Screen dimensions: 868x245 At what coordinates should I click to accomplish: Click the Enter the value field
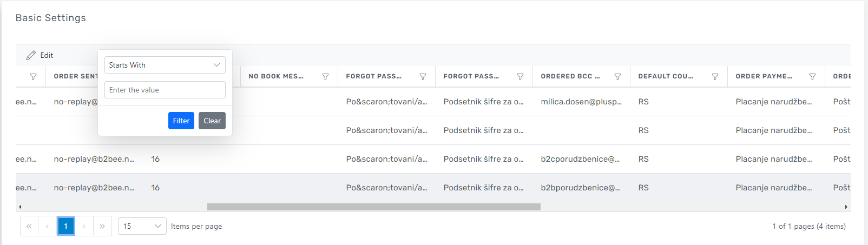click(x=165, y=90)
